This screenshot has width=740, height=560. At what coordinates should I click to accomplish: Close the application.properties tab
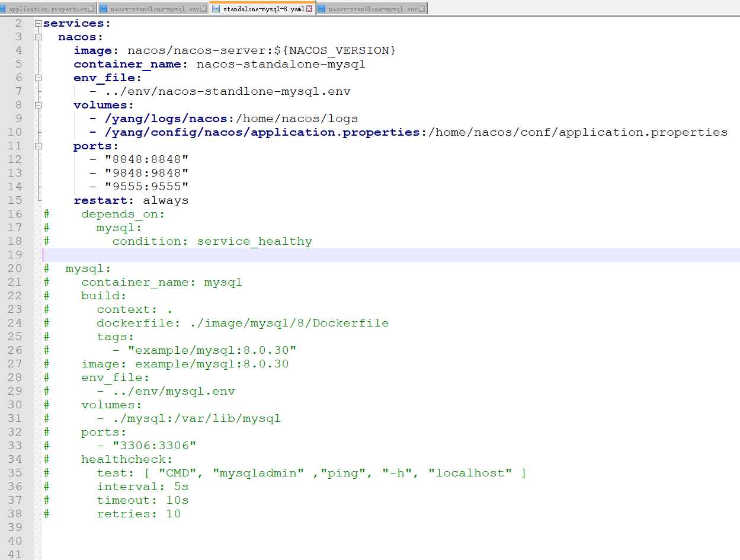pyautogui.click(x=91, y=8)
